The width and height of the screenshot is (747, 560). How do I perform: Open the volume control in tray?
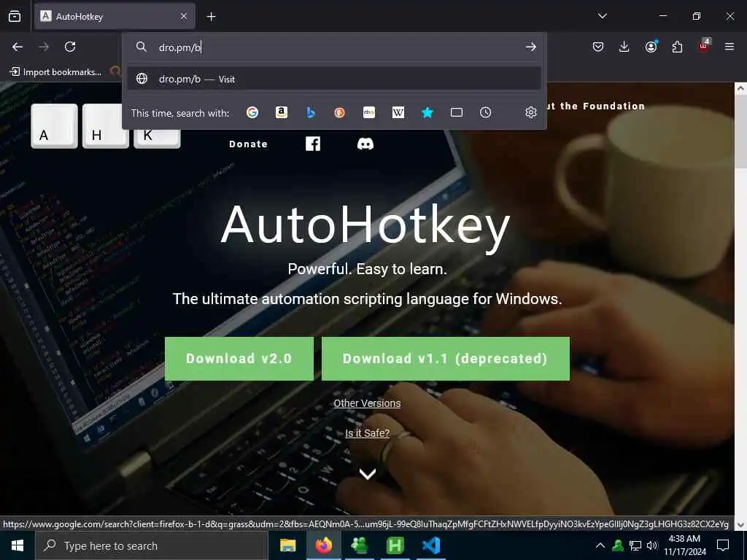coord(652,545)
